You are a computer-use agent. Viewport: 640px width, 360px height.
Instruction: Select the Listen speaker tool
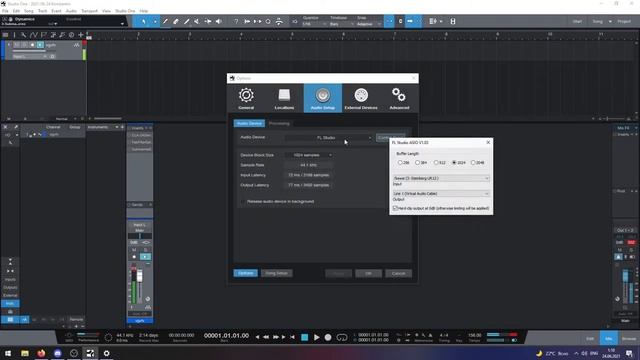coord(219,21)
